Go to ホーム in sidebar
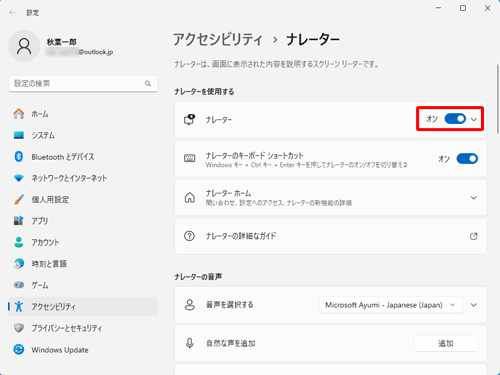The image size is (500, 375). coord(83,114)
